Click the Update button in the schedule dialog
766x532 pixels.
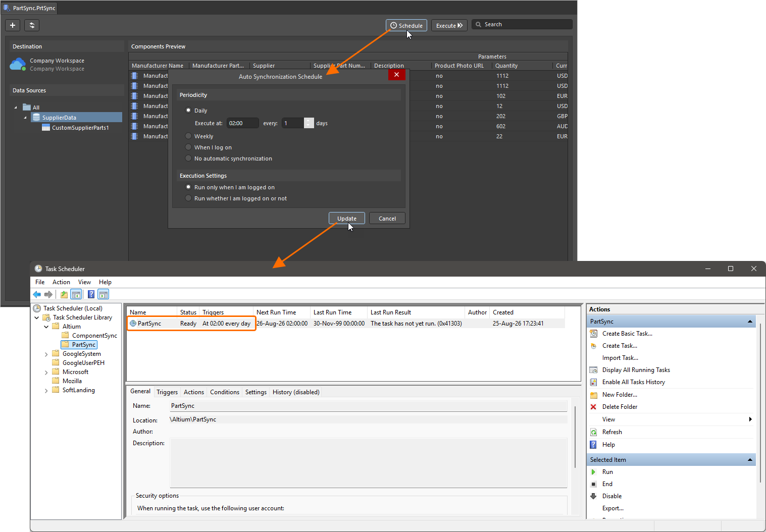tap(347, 219)
